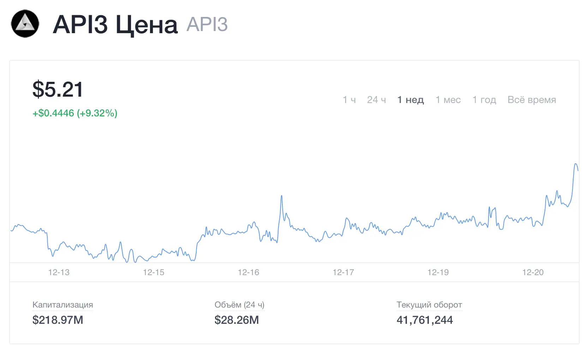Click the 12-16 date axis label
588x364 pixels.
[x=248, y=272]
